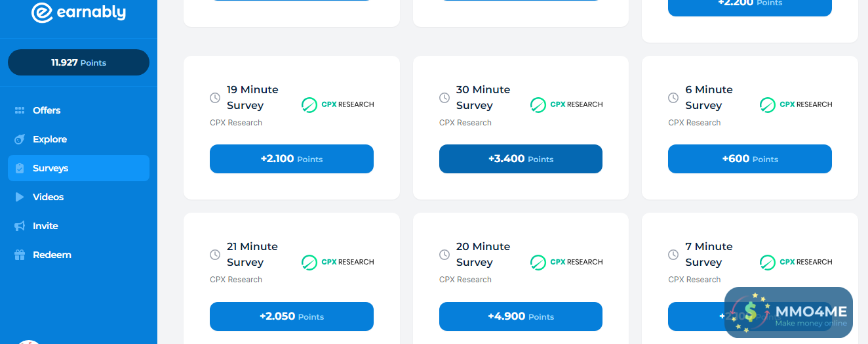Start the +2.050 Points survey
The height and width of the screenshot is (344, 868).
[x=292, y=316]
